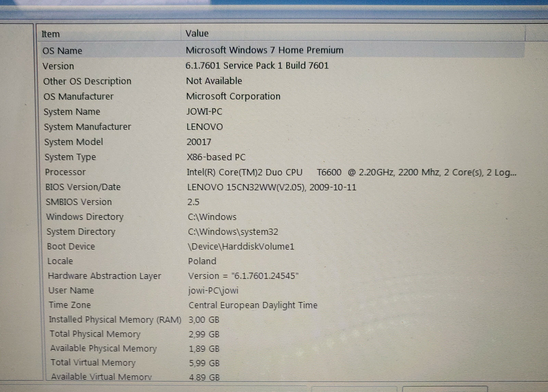The height and width of the screenshot is (392, 548).
Task: Select the 'C:\Windows' value
Action: pyautogui.click(x=212, y=217)
